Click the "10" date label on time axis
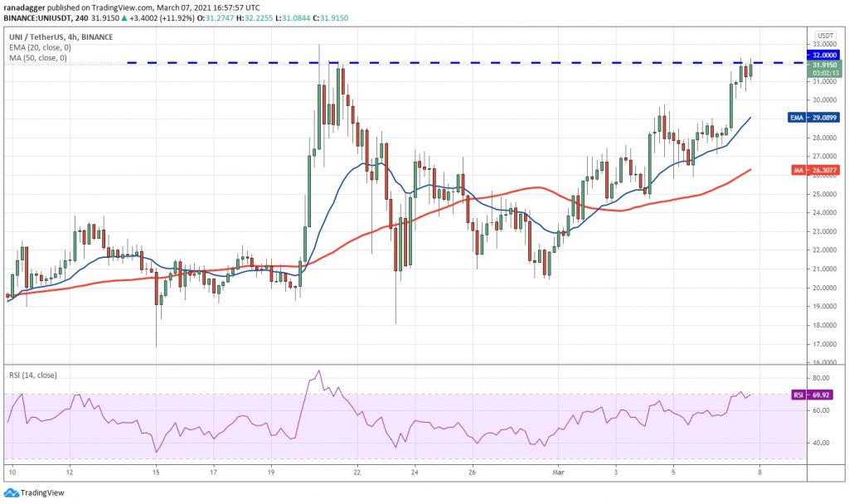This screenshot has width=849, height=504. click(12, 472)
